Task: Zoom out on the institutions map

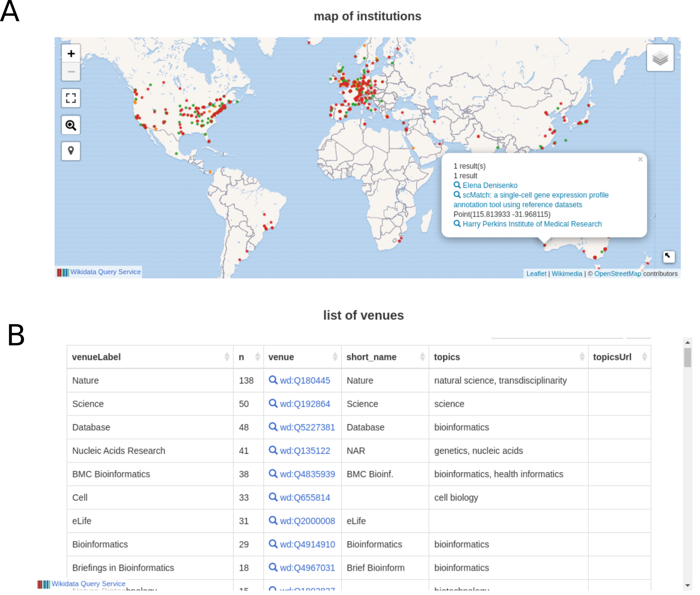Action: pyautogui.click(x=71, y=72)
